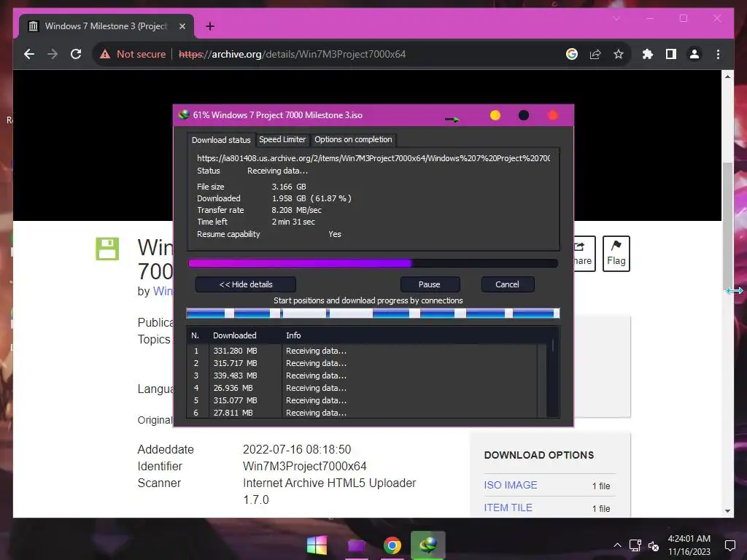Open the Chrome extensions puzzle icon
747x560 pixels.
pyautogui.click(x=648, y=54)
